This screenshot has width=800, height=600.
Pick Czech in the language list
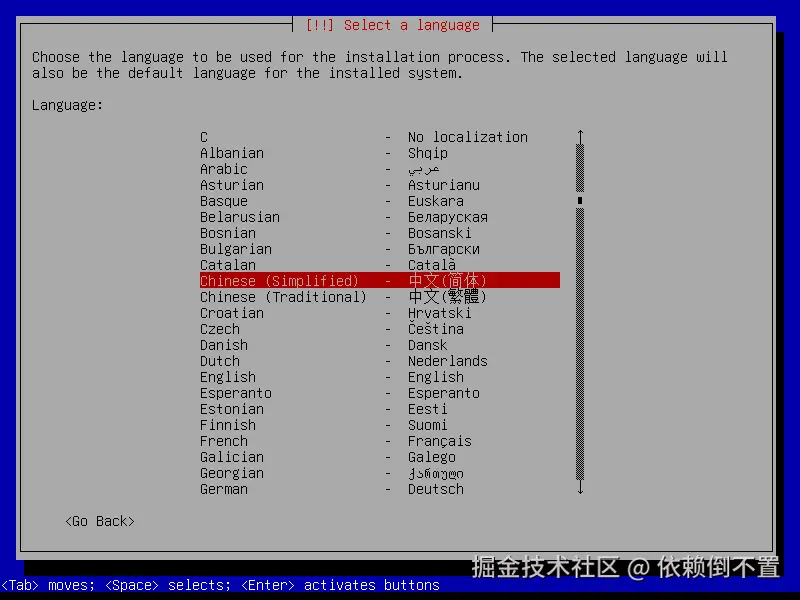(x=380, y=329)
